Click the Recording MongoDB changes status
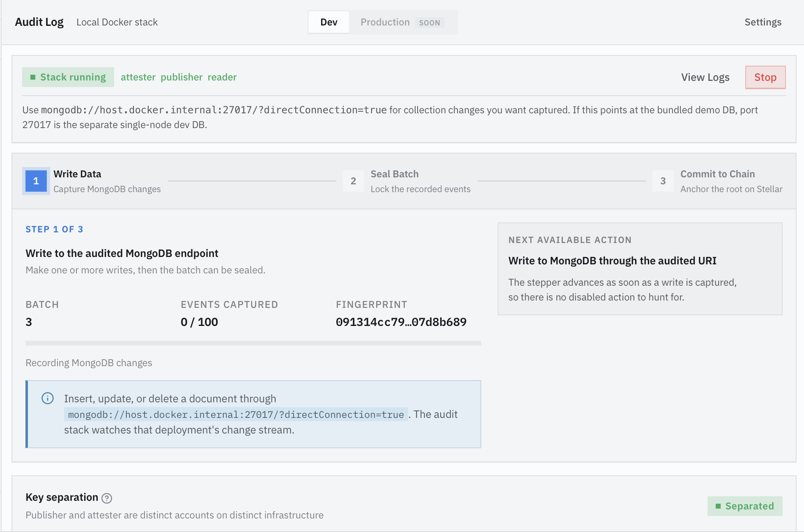Image resolution: width=804 pixels, height=532 pixels. tap(89, 363)
